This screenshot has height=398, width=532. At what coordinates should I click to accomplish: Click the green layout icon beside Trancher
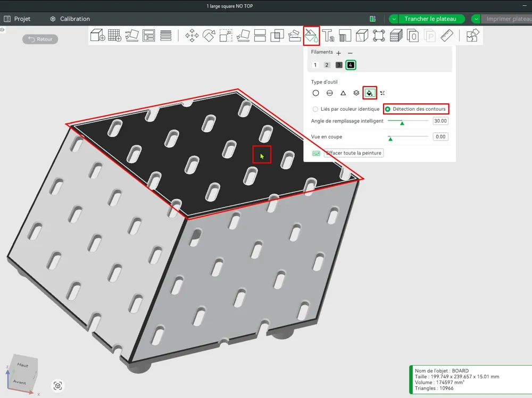point(372,19)
